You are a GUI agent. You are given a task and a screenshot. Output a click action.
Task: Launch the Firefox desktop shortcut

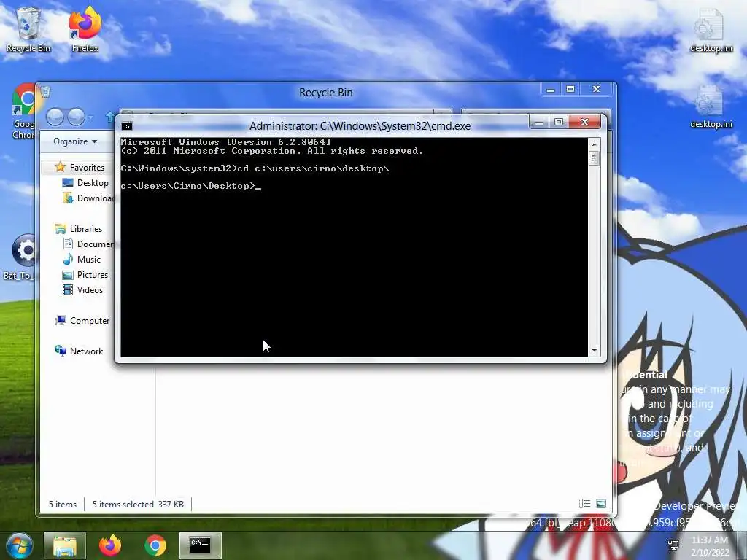point(85,29)
